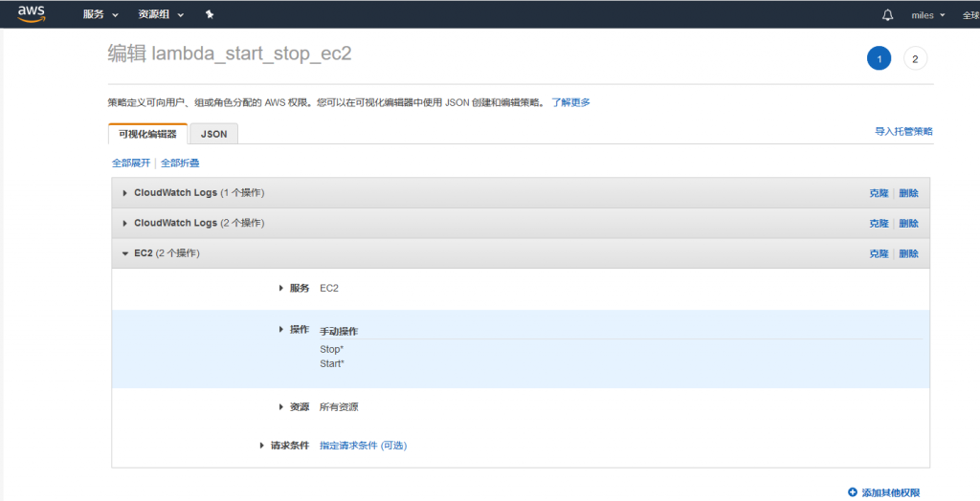Click the 了解更多 link
980x501 pixels.
coord(570,102)
